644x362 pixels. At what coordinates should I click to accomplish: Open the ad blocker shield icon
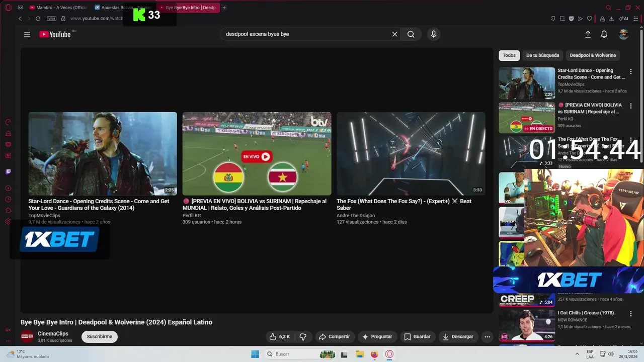[571, 19]
